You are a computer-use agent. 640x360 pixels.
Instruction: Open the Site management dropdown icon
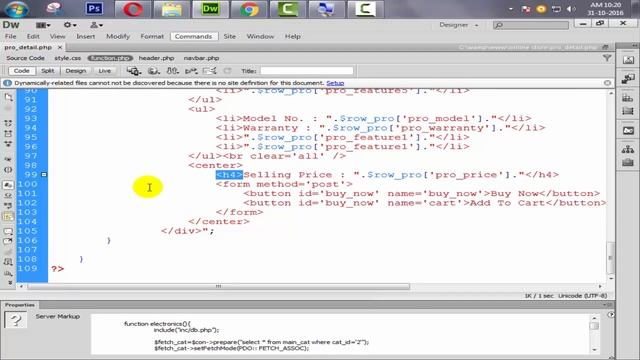[x=96, y=25]
